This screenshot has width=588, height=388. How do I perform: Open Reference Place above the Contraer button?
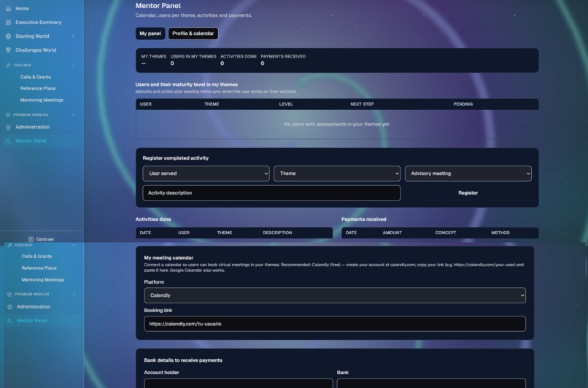[x=38, y=88]
